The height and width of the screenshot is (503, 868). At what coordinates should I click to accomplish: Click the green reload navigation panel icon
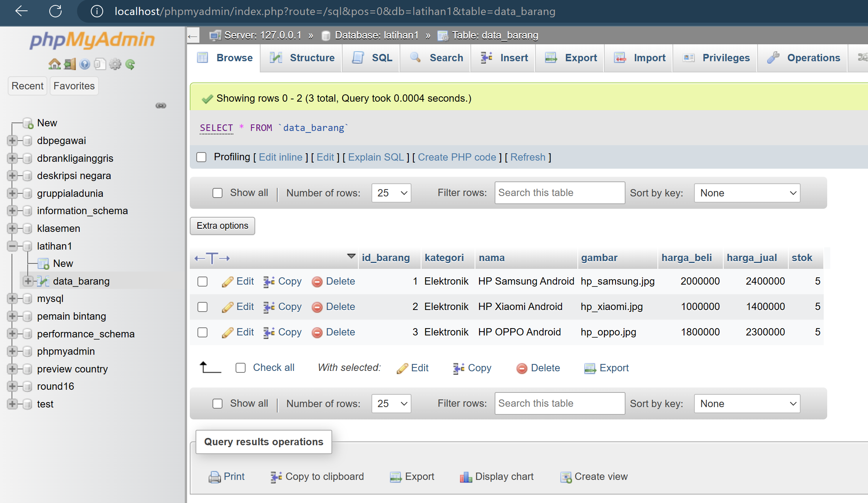coord(130,64)
